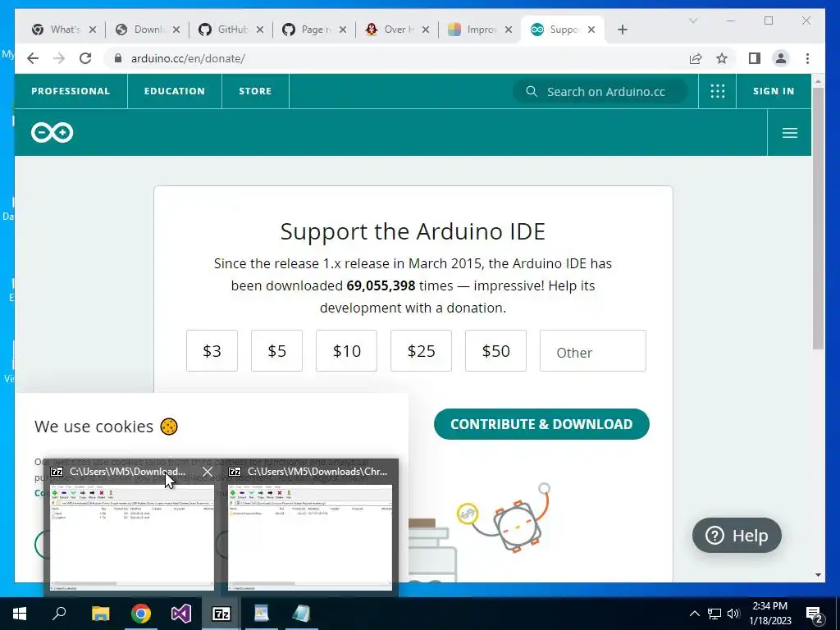Click the Other donation amount field
This screenshot has width=840, height=630.
(x=593, y=351)
